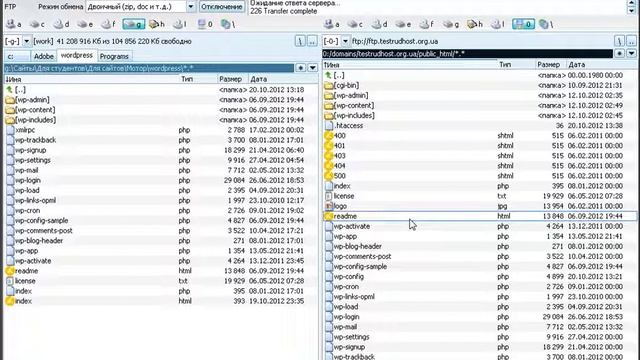The height and width of the screenshot is (360, 640).
Task: Open left panel directory favorites star button
Action: click(301, 68)
